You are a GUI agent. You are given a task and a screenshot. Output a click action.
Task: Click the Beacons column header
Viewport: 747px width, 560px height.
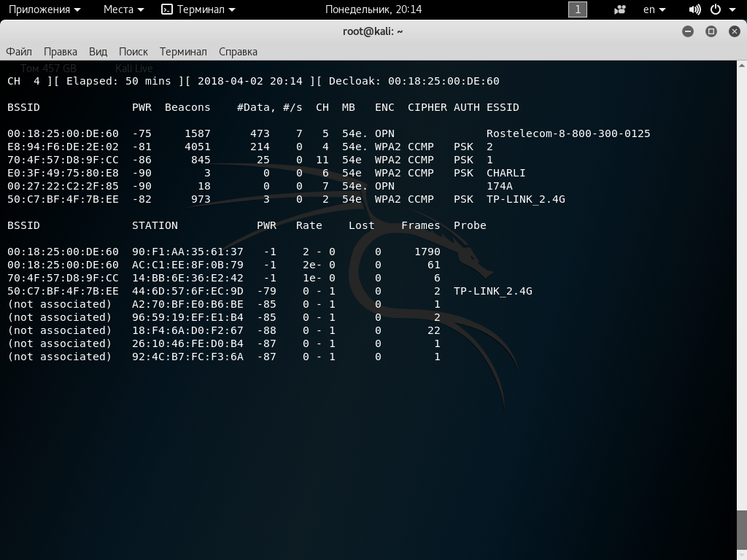tap(187, 108)
